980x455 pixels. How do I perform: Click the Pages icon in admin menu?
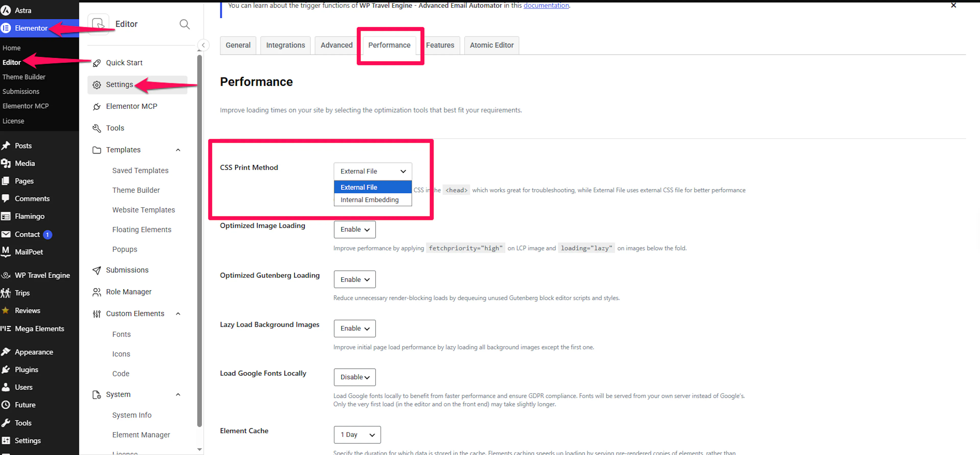coord(6,181)
